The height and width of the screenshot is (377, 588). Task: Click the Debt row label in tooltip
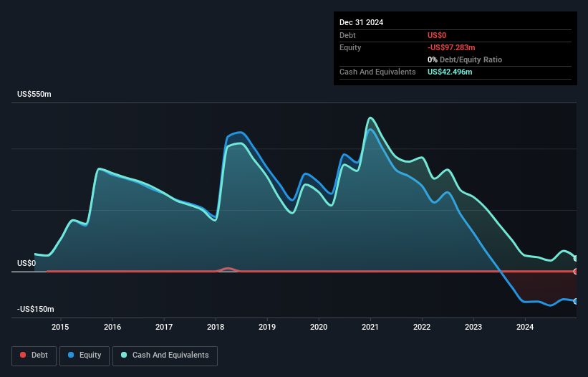347,35
